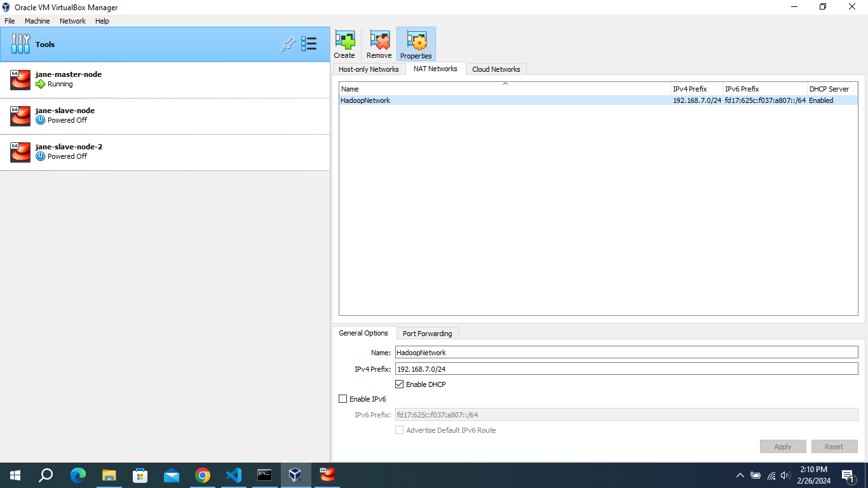868x488 pixels.
Task: Toggle the Properties toolbar icon
Action: click(416, 44)
